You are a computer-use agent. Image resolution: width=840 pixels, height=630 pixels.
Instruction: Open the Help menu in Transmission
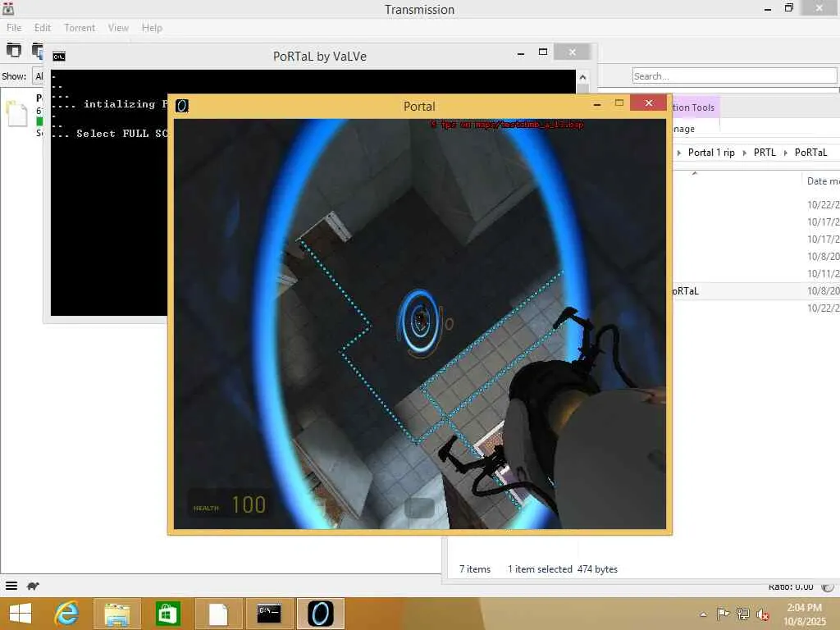(x=152, y=28)
